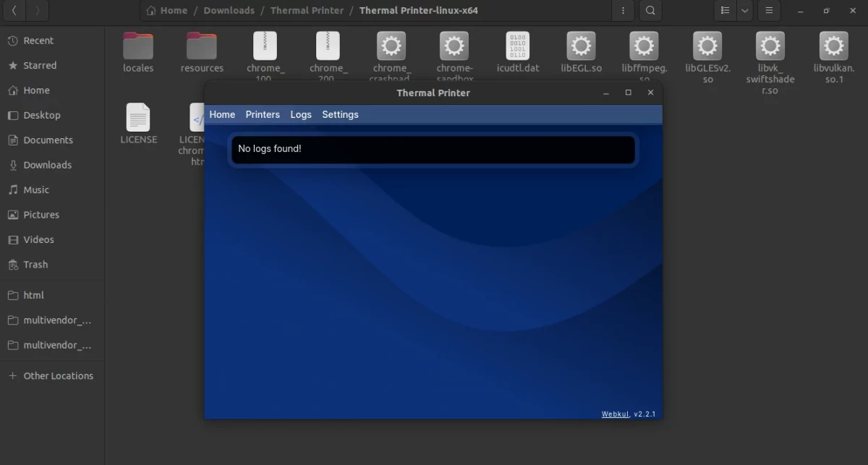This screenshot has height=465, width=868.
Task: Select the chrome_crashpad archive icon
Action: pos(391,45)
